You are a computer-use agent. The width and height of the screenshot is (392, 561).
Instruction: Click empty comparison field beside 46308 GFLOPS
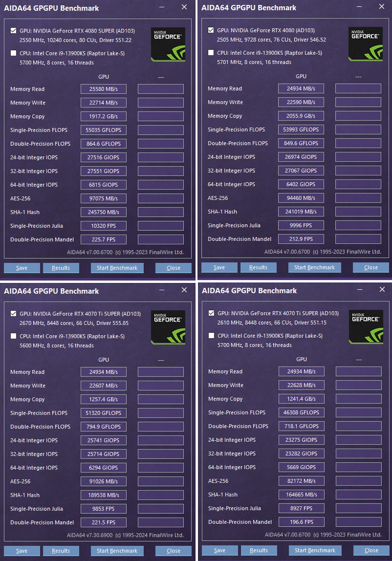point(359,412)
